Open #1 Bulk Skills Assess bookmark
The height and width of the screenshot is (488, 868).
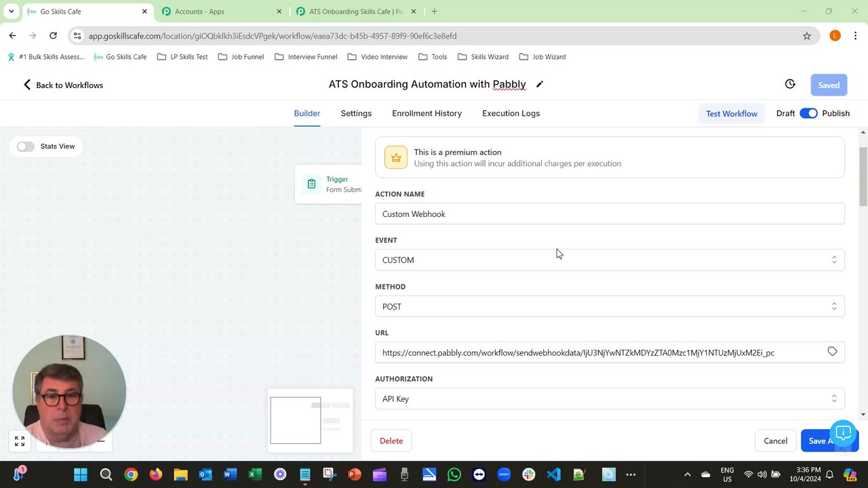[x=46, y=57]
